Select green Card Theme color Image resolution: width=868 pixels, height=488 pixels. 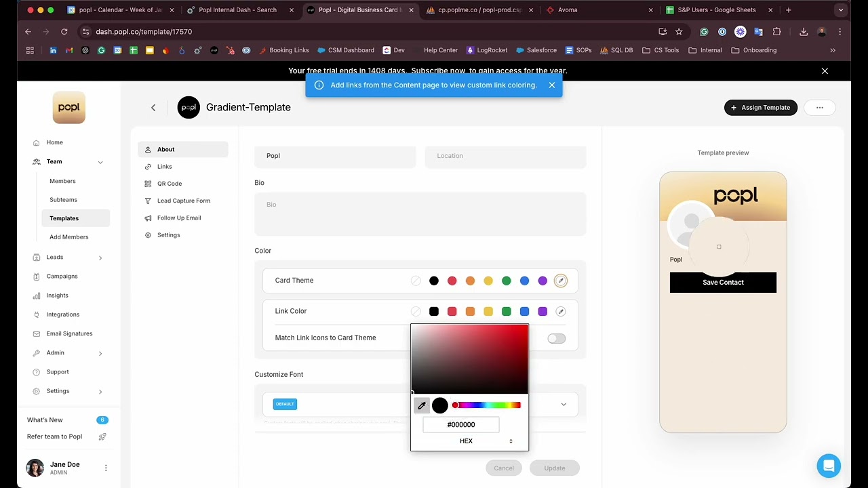tap(507, 281)
